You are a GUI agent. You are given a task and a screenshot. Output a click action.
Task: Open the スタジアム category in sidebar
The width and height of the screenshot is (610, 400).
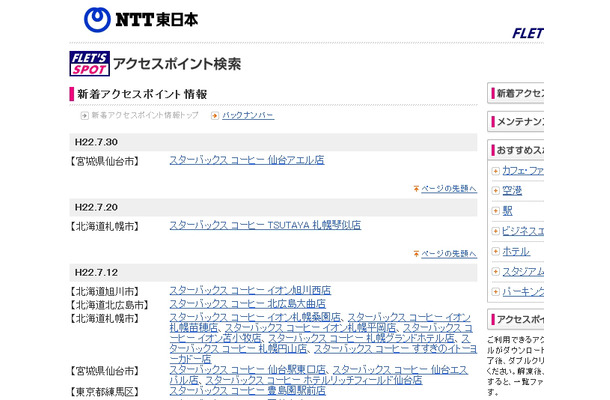(523, 272)
